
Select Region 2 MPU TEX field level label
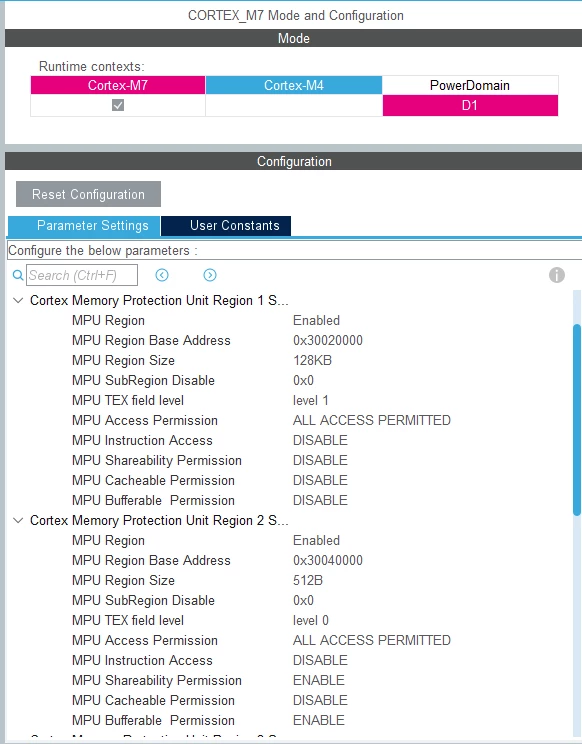tap(128, 620)
